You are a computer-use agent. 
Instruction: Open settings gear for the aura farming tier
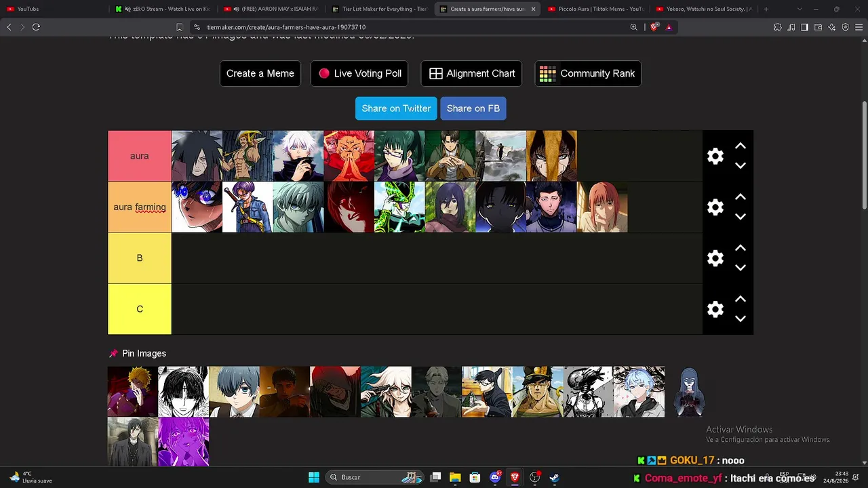pyautogui.click(x=715, y=207)
